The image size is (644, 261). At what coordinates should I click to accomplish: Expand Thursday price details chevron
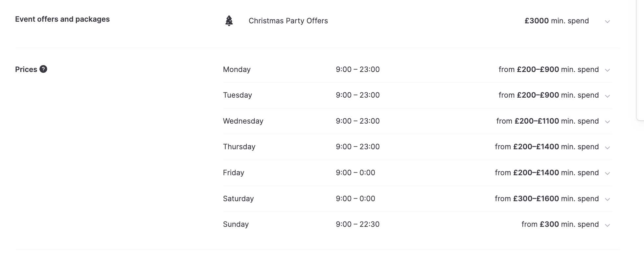(607, 148)
